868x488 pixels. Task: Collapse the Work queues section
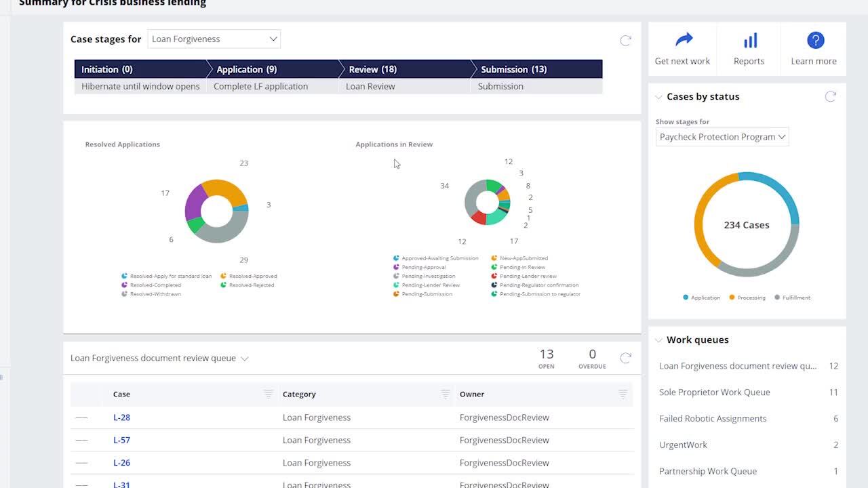click(658, 340)
